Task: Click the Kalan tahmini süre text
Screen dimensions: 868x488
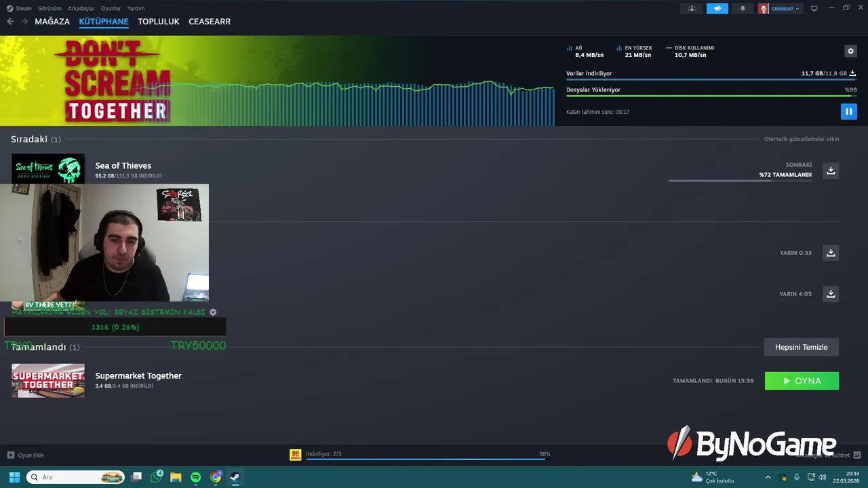Action: coord(598,112)
